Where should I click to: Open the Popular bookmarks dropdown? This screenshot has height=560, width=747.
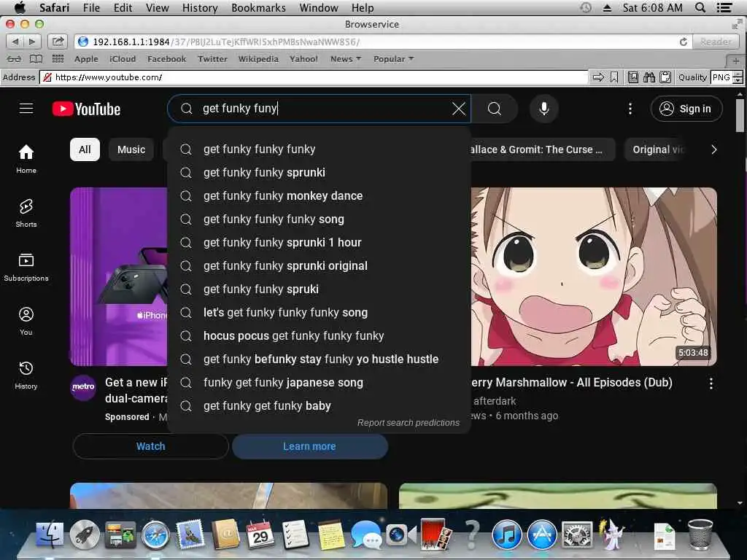[393, 59]
